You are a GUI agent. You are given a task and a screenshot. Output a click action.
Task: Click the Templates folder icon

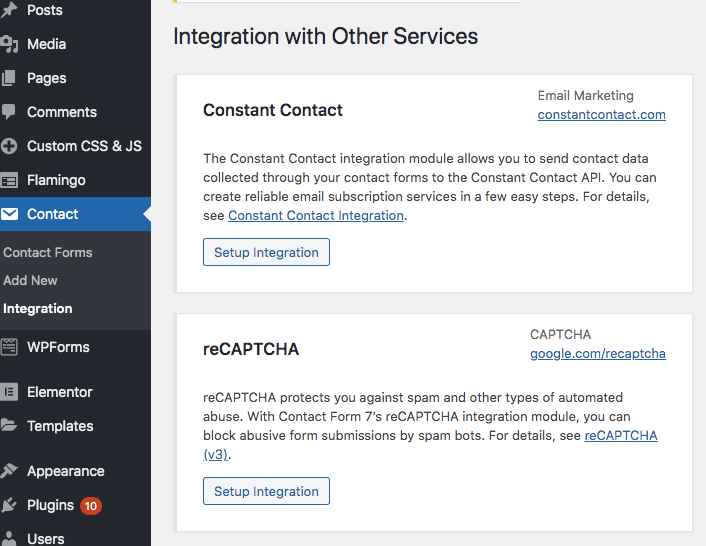click(x=9, y=426)
